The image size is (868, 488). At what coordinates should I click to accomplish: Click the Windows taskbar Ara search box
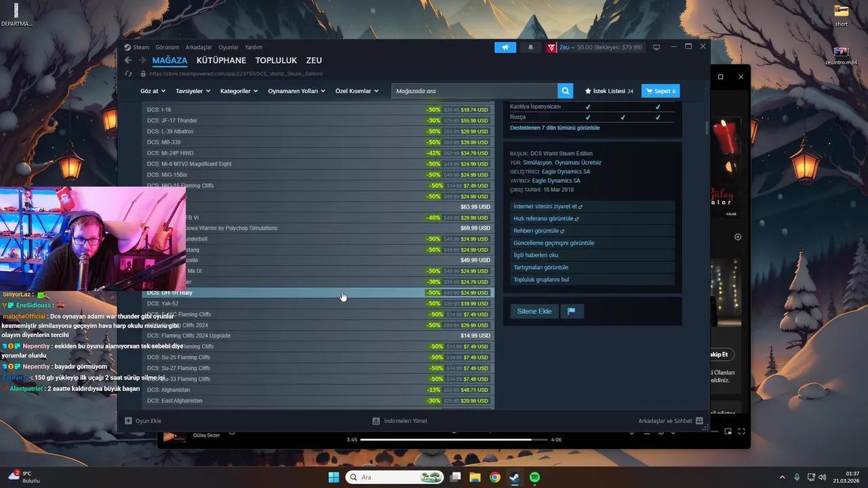pyautogui.click(x=395, y=477)
